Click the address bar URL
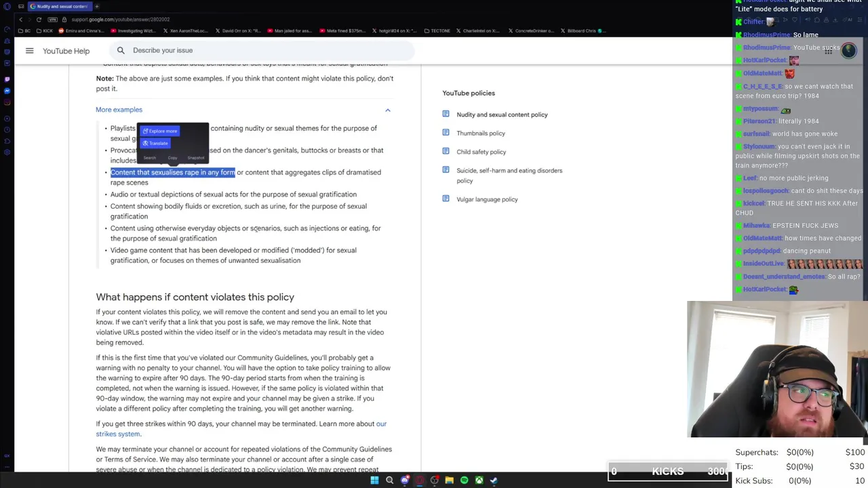Screen dimensions: 868x488 point(121,20)
